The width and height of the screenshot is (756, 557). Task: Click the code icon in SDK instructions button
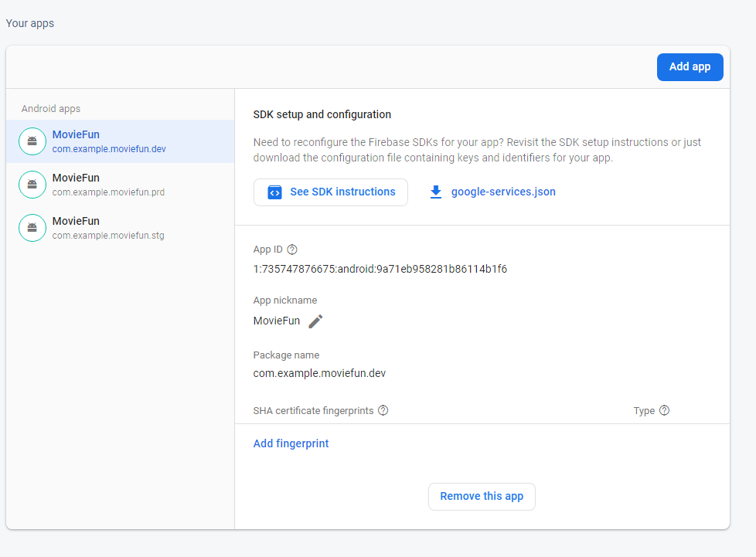point(274,192)
